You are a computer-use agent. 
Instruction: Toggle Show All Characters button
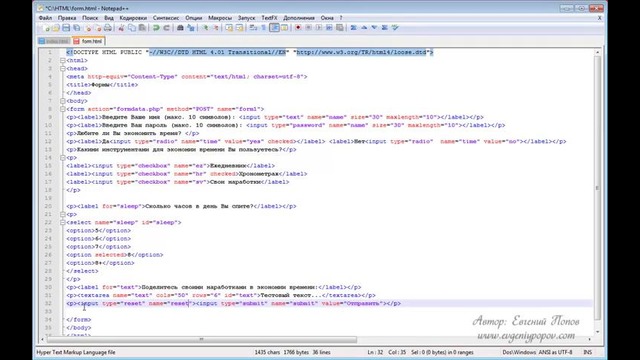[x=264, y=28]
